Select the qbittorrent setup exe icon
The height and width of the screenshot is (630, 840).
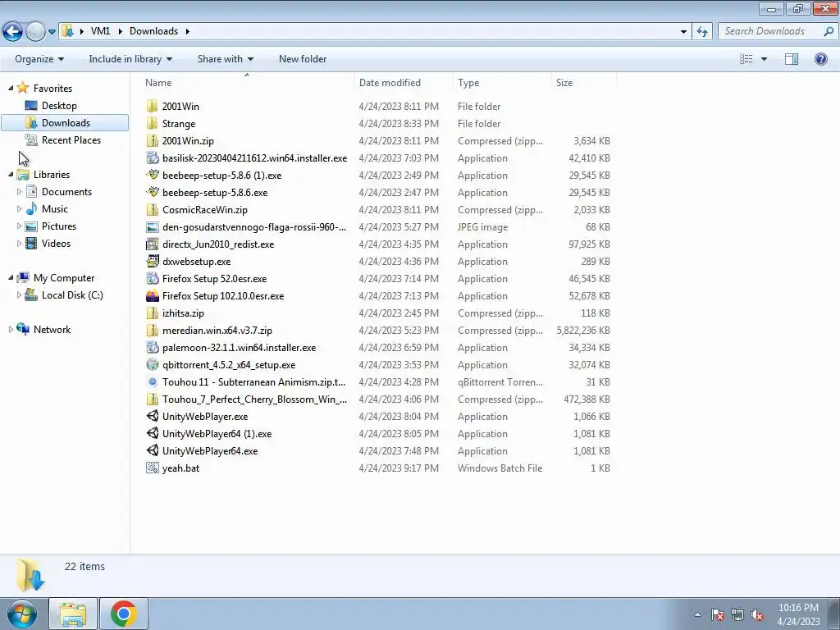(152, 365)
